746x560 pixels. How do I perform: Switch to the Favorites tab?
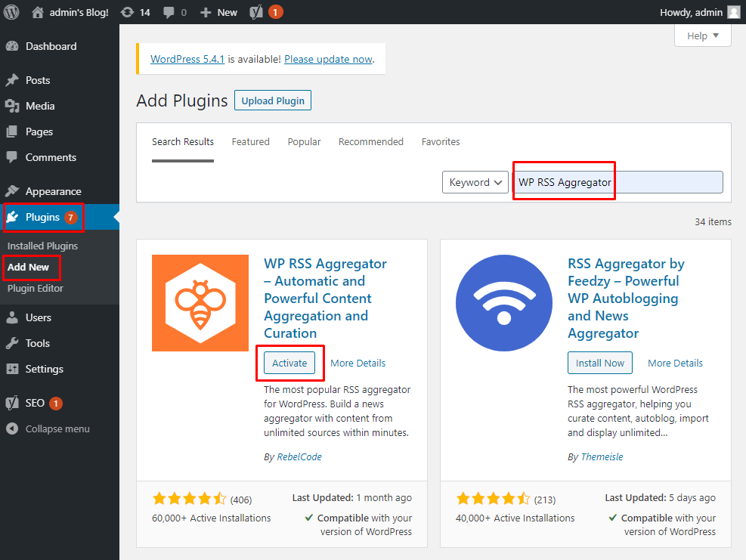point(441,142)
